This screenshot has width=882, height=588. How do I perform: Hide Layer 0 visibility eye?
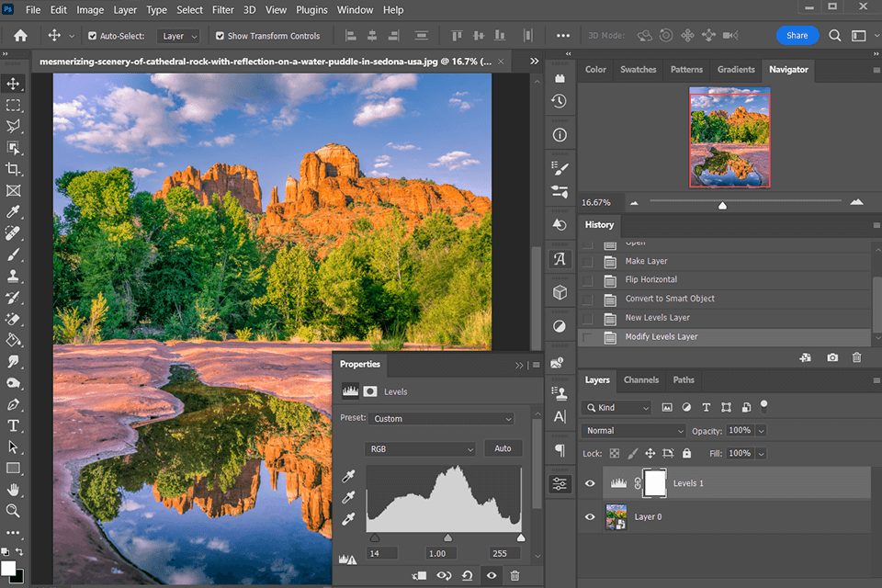[590, 517]
